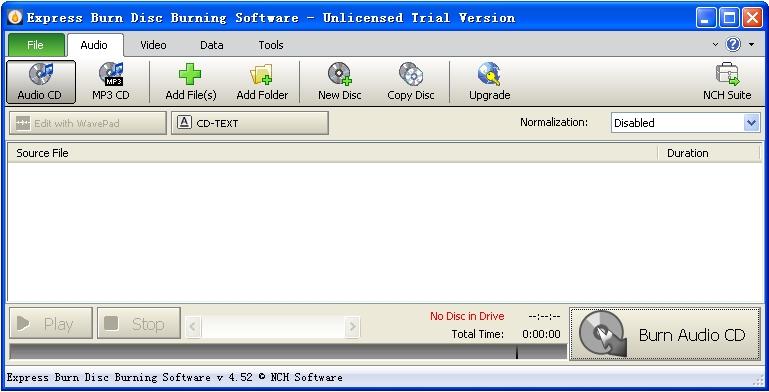769x392 pixels.
Task: Open the Add Folder tool
Action: [x=262, y=82]
